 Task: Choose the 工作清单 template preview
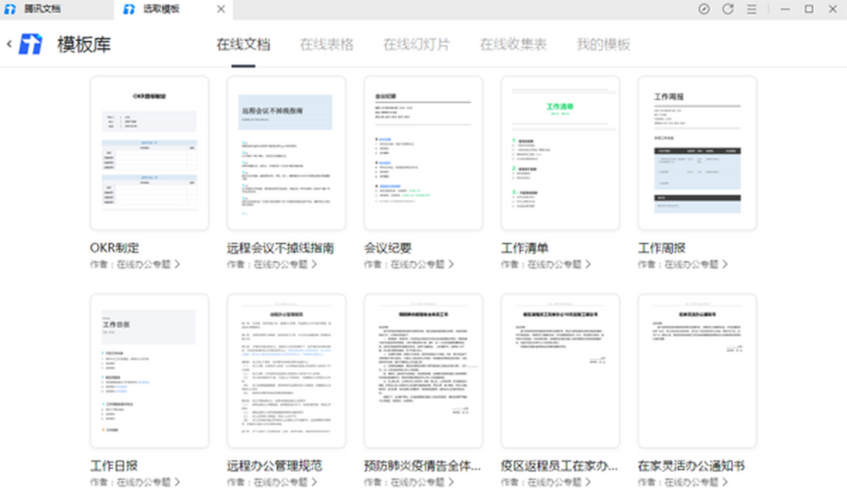click(x=560, y=153)
